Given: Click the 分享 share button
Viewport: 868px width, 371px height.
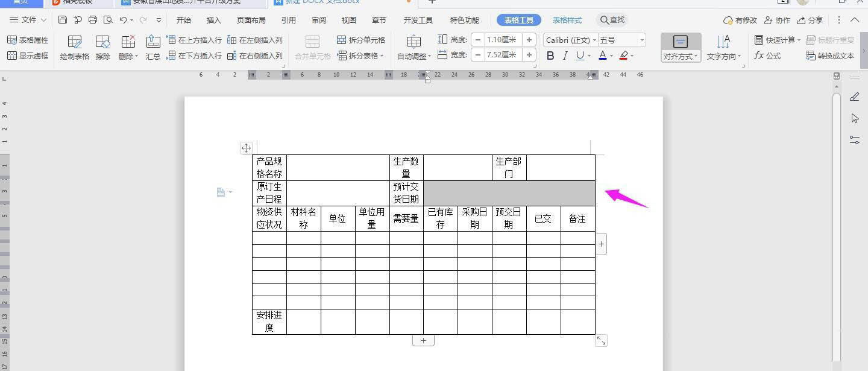Looking at the screenshot, I should pos(810,20).
